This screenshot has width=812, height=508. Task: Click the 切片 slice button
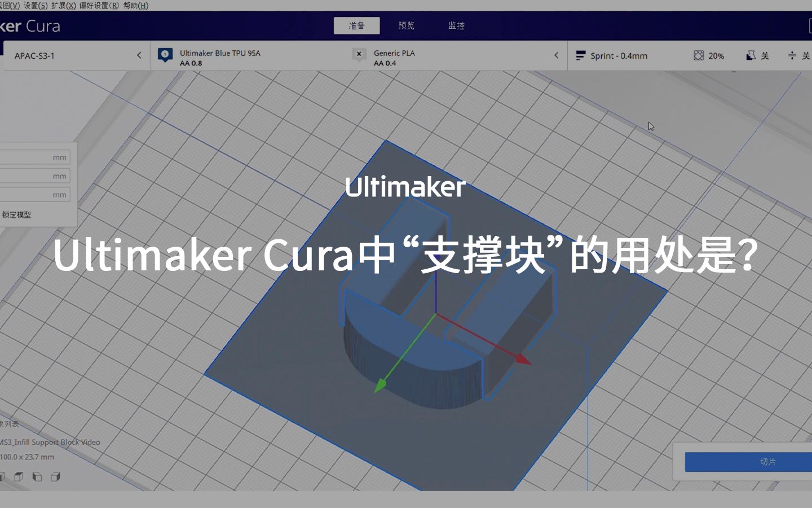(x=748, y=462)
